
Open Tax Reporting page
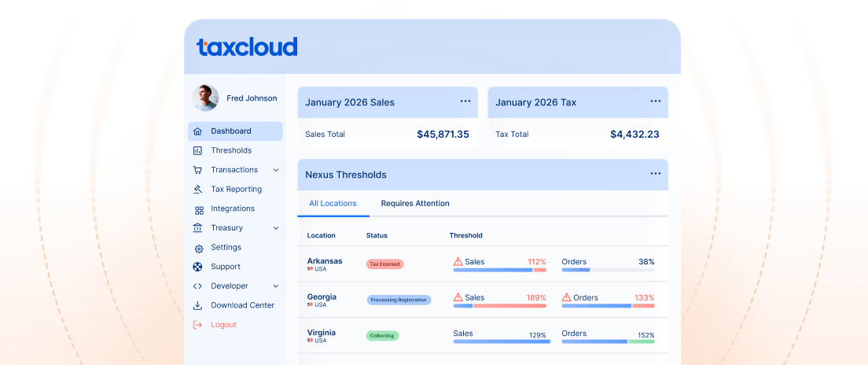(x=235, y=190)
